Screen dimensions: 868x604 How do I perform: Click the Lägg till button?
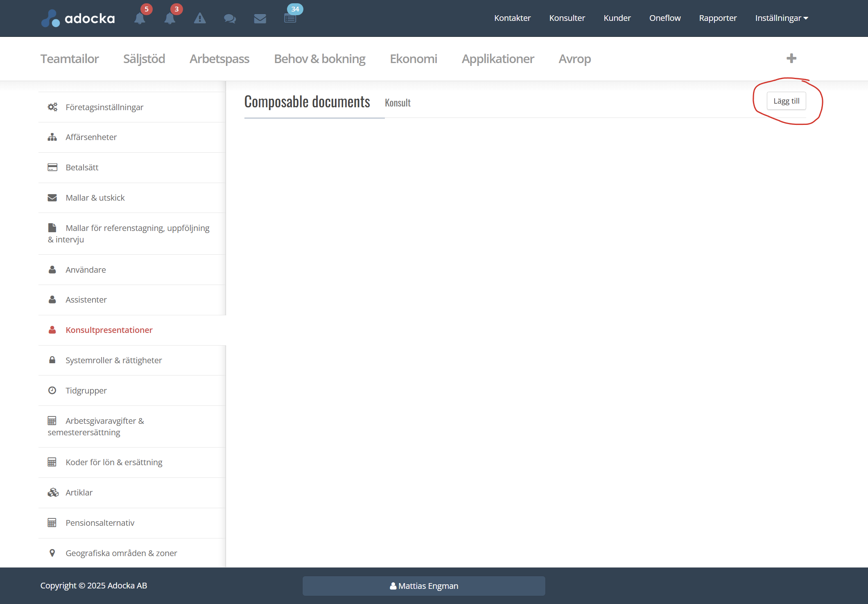click(x=786, y=101)
